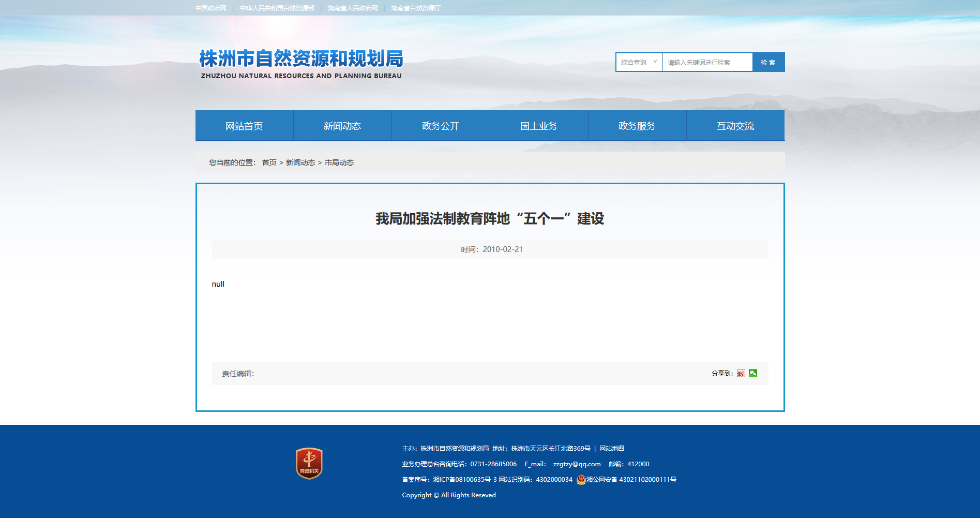The width and height of the screenshot is (980, 518).
Task: Switch to the 政务服务 section
Action: point(637,126)
